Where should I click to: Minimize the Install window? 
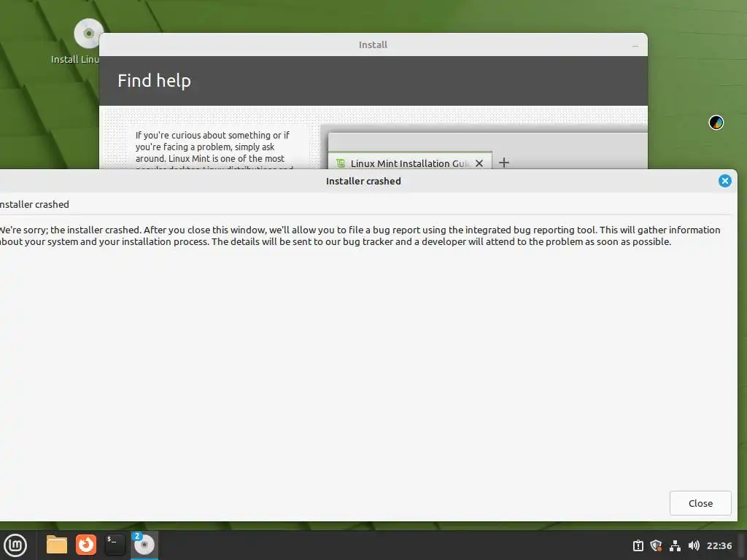tap(635, 46)
